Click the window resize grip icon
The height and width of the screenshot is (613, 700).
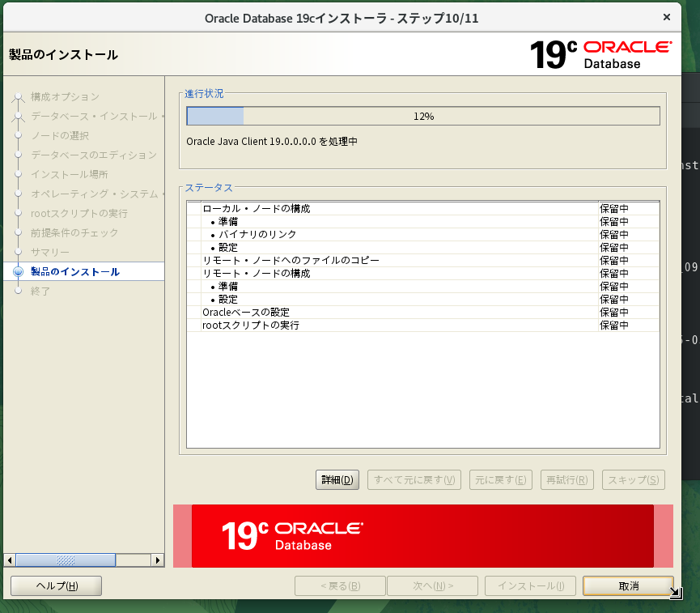pyautogui.click(x=676, y=593)
